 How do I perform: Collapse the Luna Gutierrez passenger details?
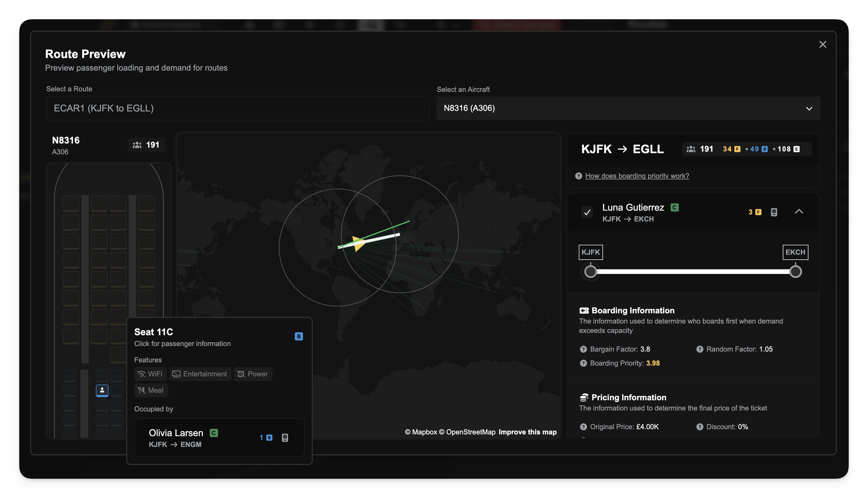pyautogui.click(x=799, y=212)
